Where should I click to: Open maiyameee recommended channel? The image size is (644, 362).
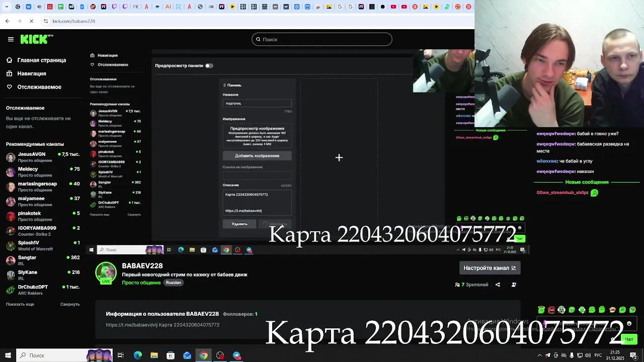[43, 201]
